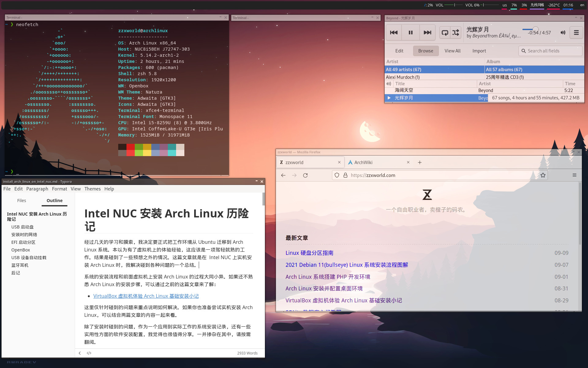
Task: Bookmark the zzxworld page using the star icon
Action: click(x=543, y=175)
